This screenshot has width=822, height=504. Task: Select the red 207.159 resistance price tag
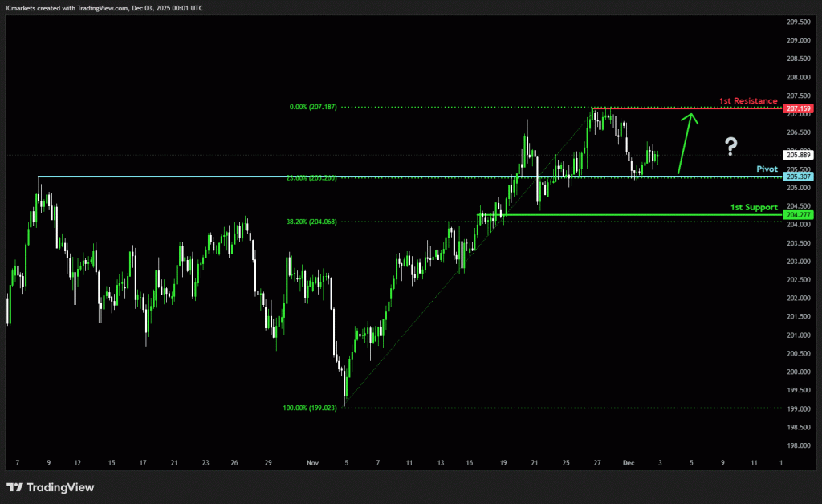(x=799, y=108)
